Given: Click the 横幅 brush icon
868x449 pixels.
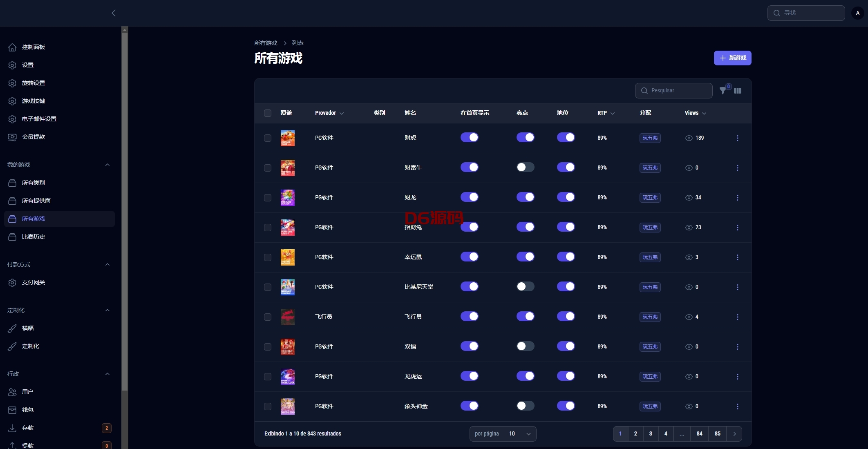Looking at the screenshot, I should pyautogui.click(x=12, y=328).
